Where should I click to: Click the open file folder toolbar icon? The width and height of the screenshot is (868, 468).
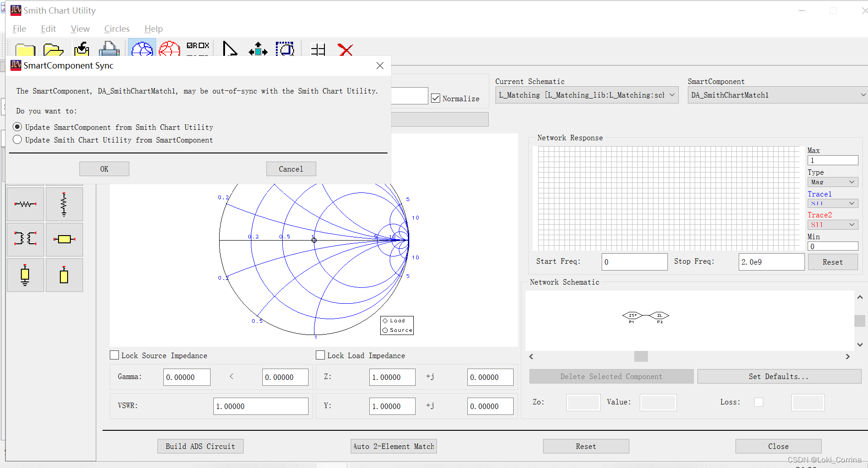click(53, 49)
